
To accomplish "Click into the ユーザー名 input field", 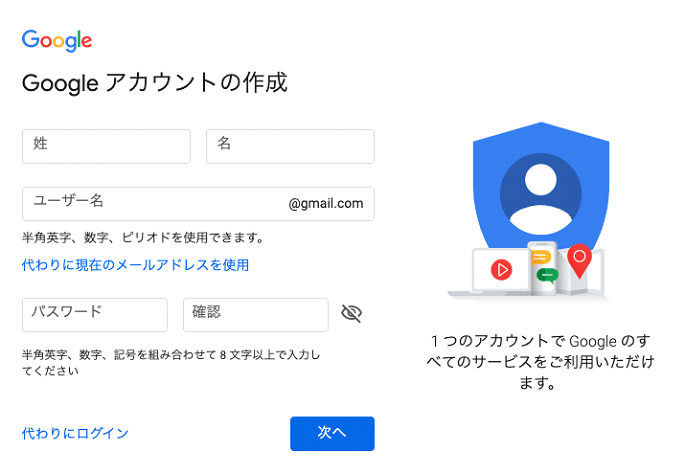I will coord(198,204).
